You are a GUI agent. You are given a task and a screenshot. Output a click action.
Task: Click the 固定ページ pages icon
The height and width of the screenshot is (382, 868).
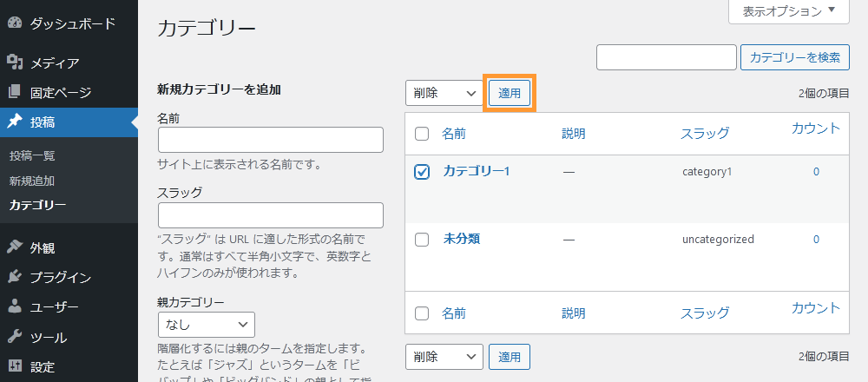pos(15,92)
